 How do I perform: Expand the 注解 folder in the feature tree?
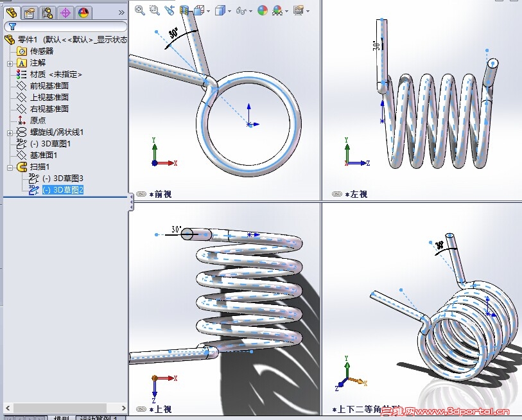tap(10, 64)
